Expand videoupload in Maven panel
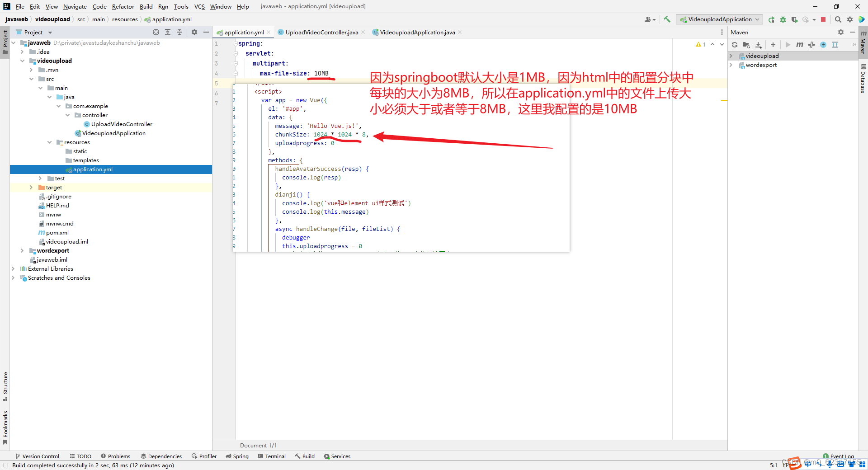This screenshot has height=470, width=868. tap(731, 56)
